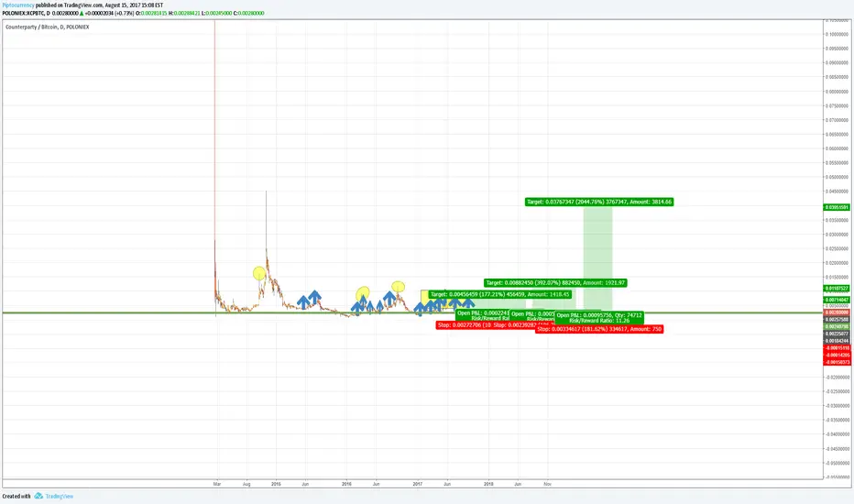This screenshot has width=854, height=504.
Task: Select the open value O:0.00281415
Action: 151,13
